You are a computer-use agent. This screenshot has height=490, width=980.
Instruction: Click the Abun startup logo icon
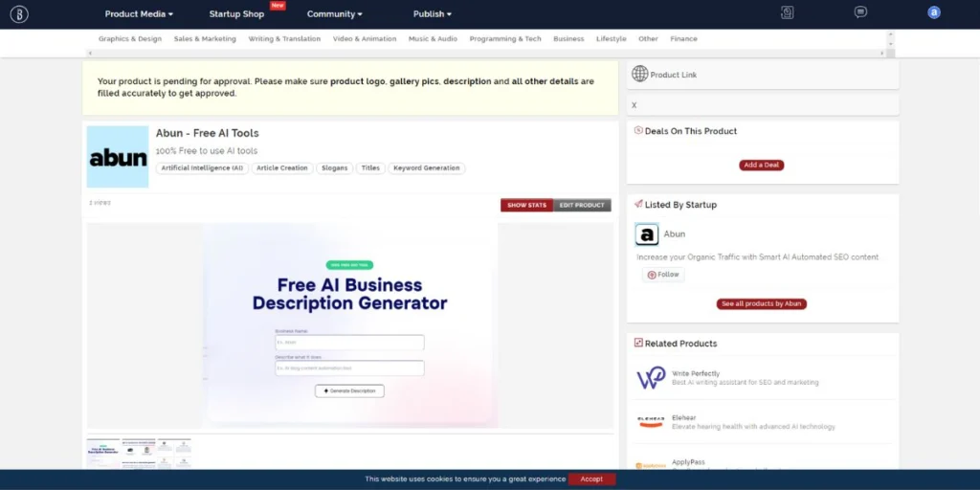[x=647, y=234]
